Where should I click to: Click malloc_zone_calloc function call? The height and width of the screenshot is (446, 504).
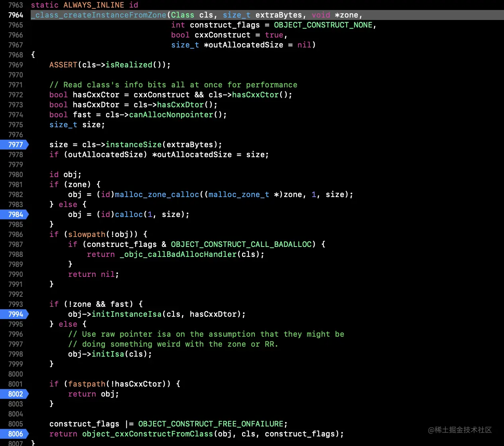click(x=157, y=194)
